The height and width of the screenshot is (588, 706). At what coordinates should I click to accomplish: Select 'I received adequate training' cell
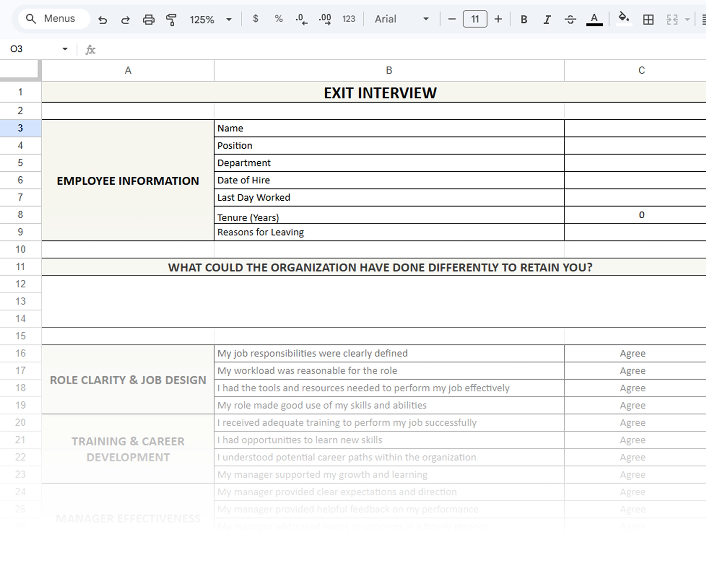tap(389, 423)
